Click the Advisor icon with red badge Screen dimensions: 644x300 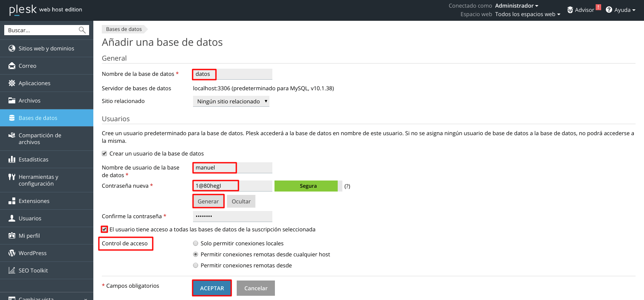click(571, 9)
